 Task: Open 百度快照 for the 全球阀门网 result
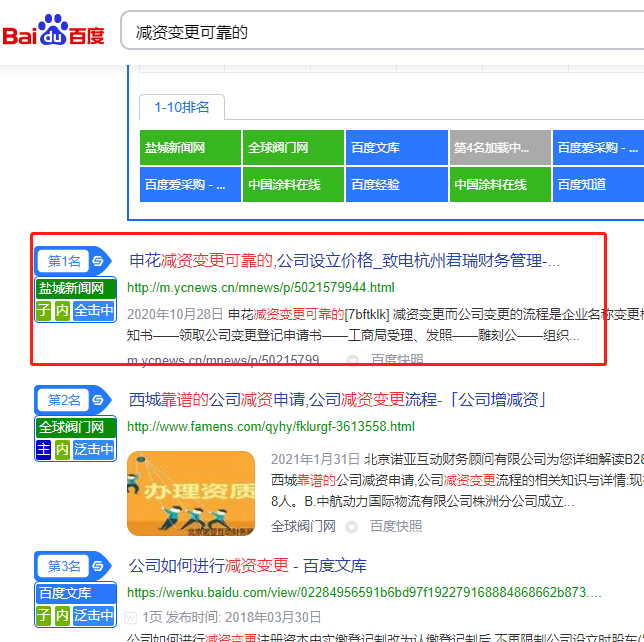(396, 526)
